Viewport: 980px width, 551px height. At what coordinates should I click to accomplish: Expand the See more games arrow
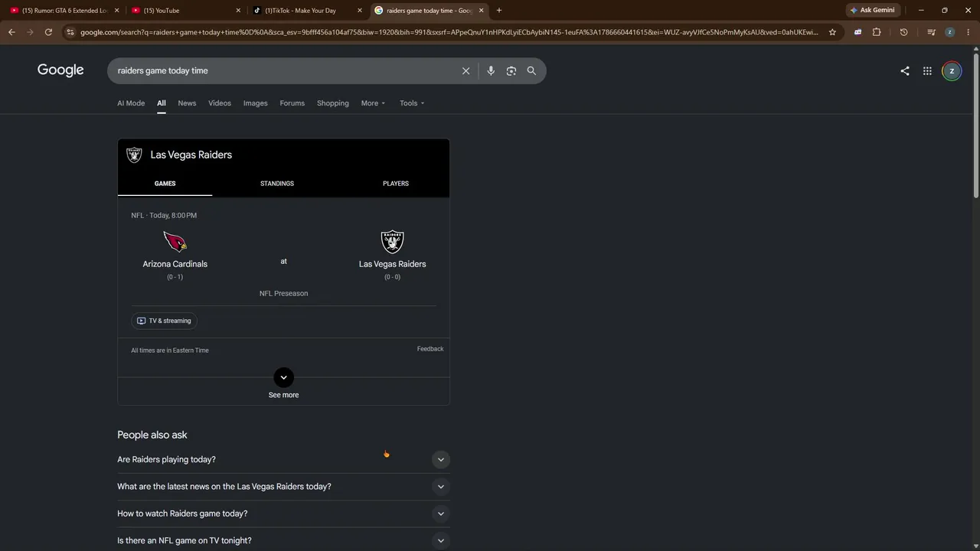click(283, 377)
